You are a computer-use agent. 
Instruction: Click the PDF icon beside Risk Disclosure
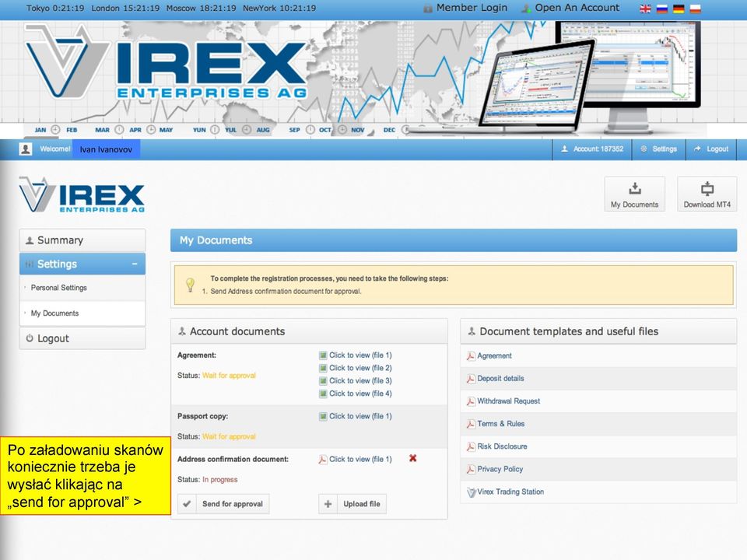pos(471,446)
